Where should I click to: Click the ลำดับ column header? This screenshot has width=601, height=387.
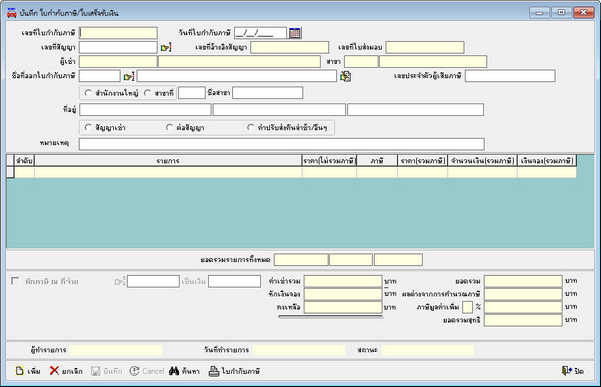coord(24,161)
